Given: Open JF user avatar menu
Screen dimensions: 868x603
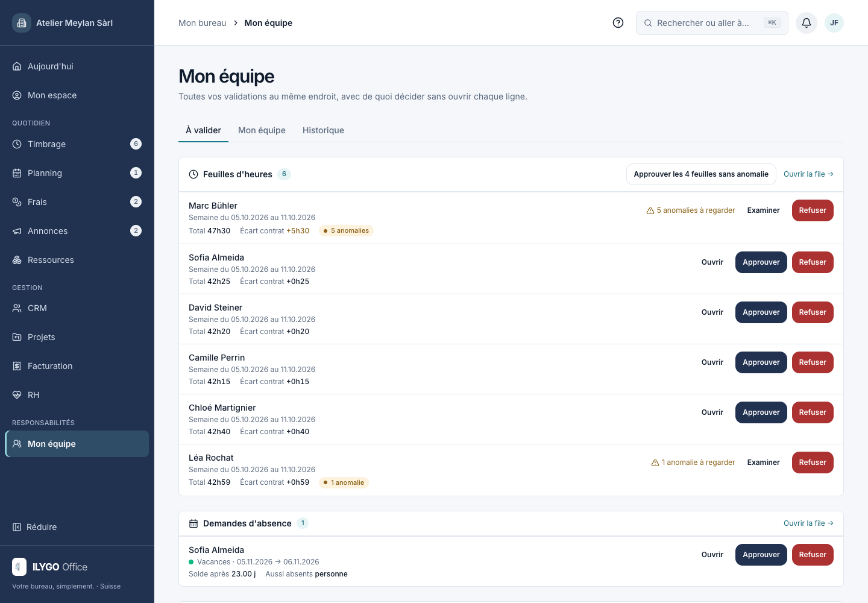Looking at the screenshot, I should click(834, 23).
